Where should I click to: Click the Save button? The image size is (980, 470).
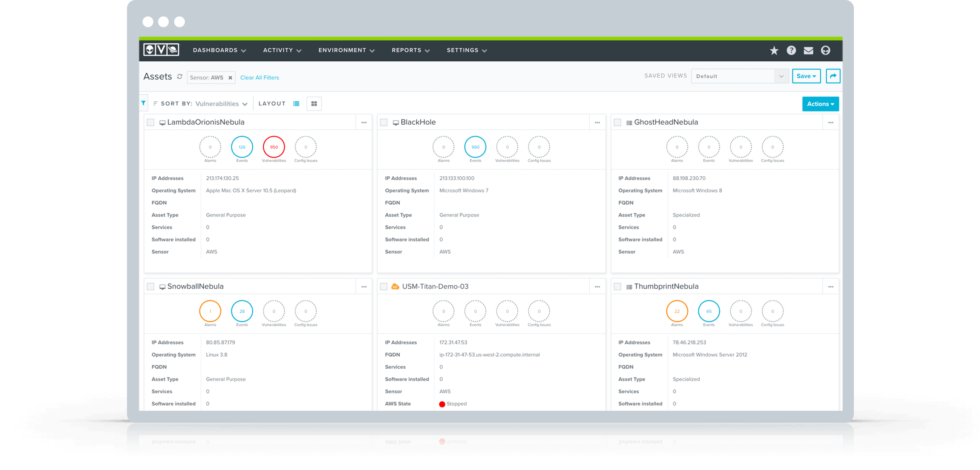click(x=806, y=76)
